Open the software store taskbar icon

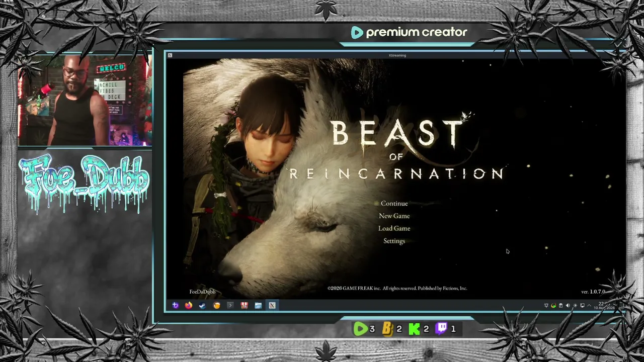click(244, 305)
